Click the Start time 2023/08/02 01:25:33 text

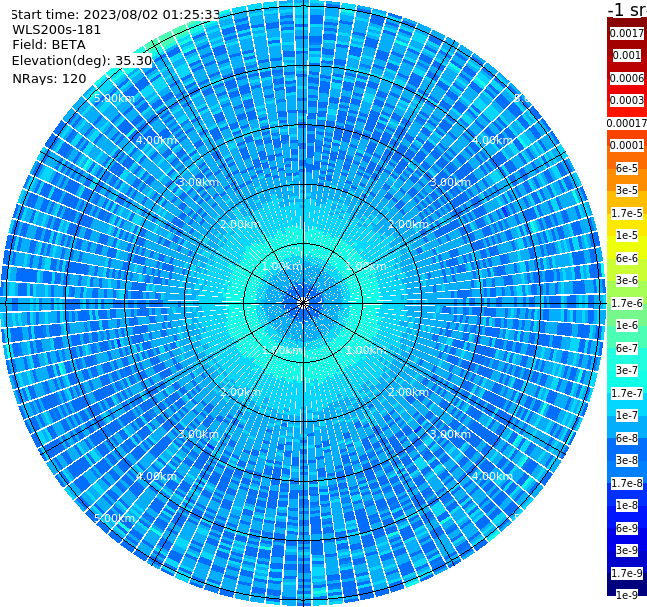point(115,14)
